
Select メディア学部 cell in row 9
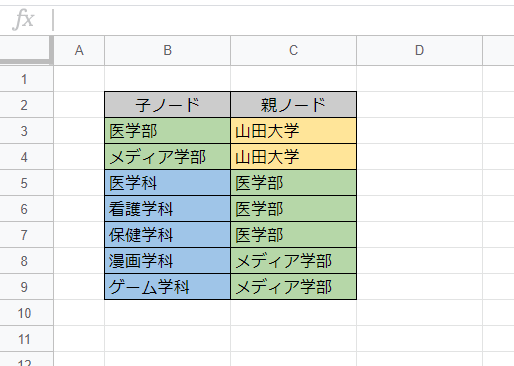293,287
